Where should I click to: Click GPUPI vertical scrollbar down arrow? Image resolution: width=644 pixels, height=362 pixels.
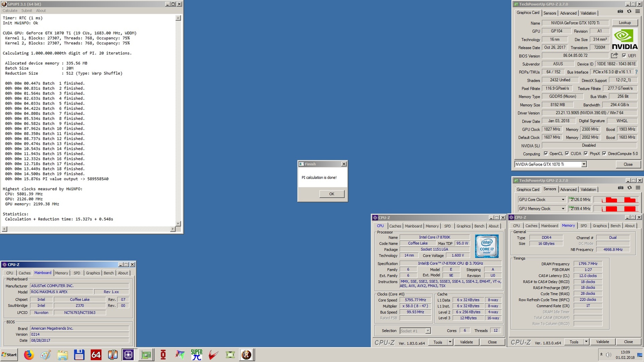coord(178,224)
